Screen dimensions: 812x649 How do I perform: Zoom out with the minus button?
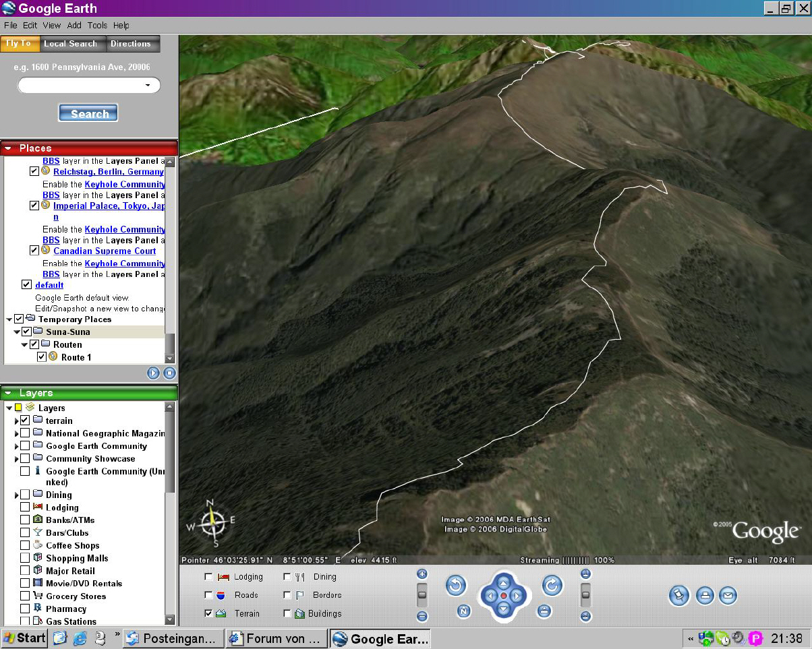[422, 616]
